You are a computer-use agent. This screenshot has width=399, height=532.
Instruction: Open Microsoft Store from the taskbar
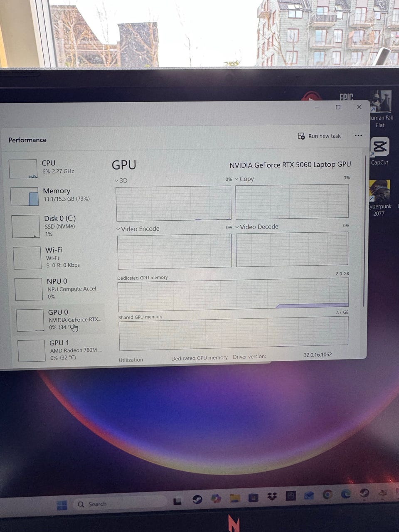pyautogui.click(x=253, y=497)
